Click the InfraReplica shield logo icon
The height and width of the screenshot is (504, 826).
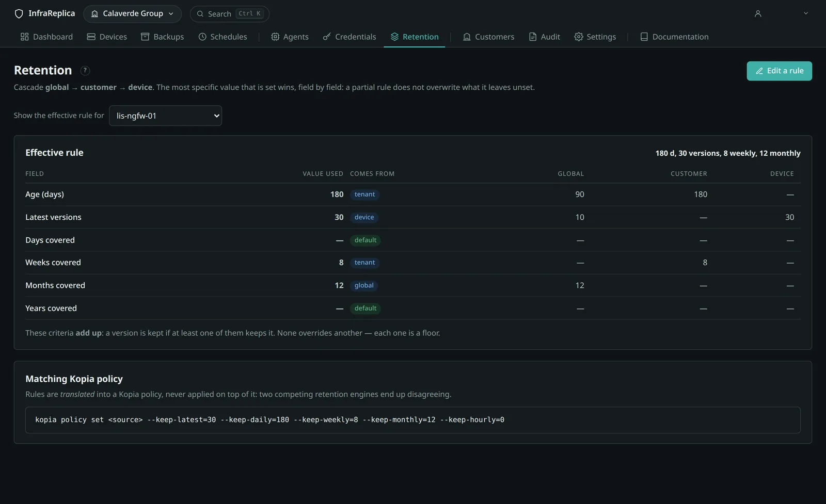[x=19, y=14]
